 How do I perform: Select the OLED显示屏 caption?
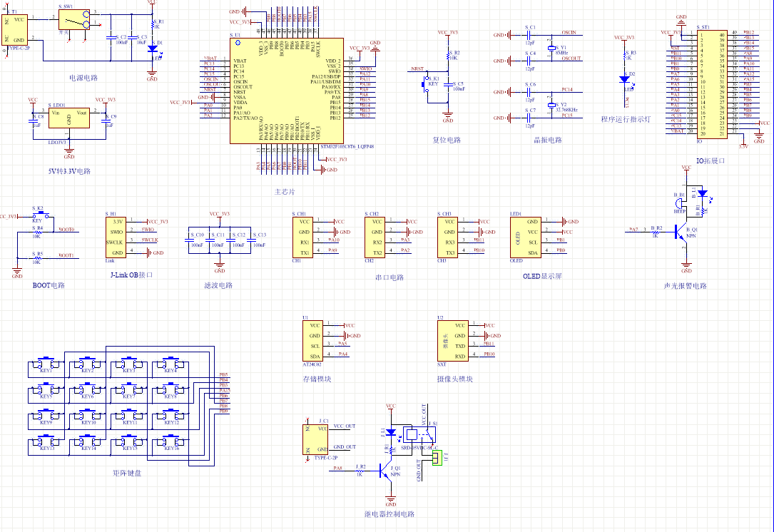pos(542,277)
